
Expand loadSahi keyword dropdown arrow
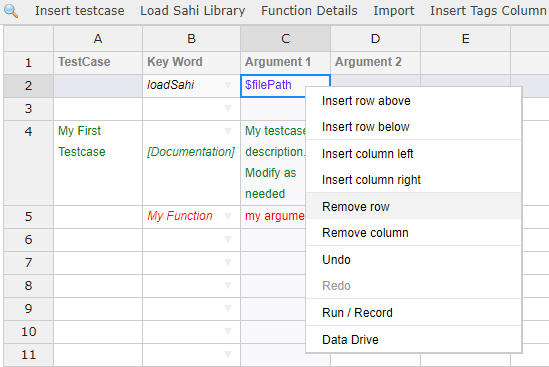coord(228,85)
